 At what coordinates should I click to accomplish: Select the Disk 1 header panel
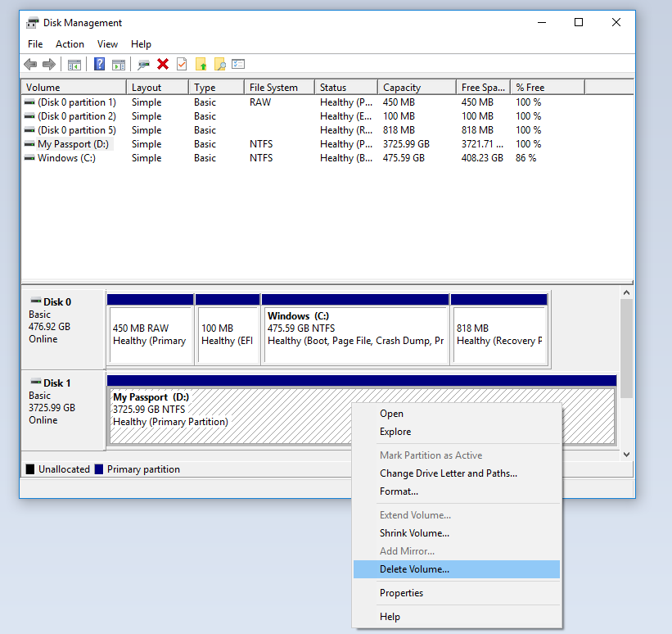pos(63,410)
